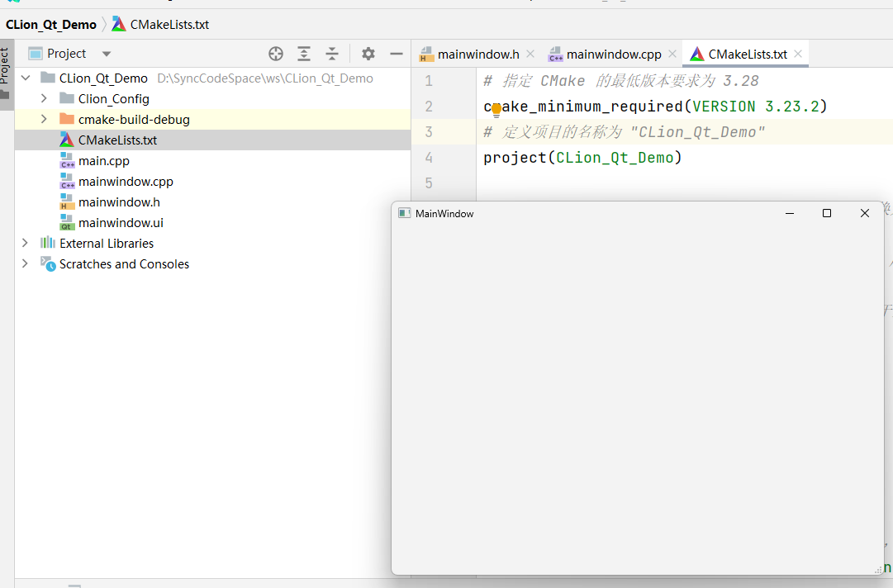This screenshot has width=893, height=588.
Task: Open Project panel settings gear
Action: [x=368, y=54]
